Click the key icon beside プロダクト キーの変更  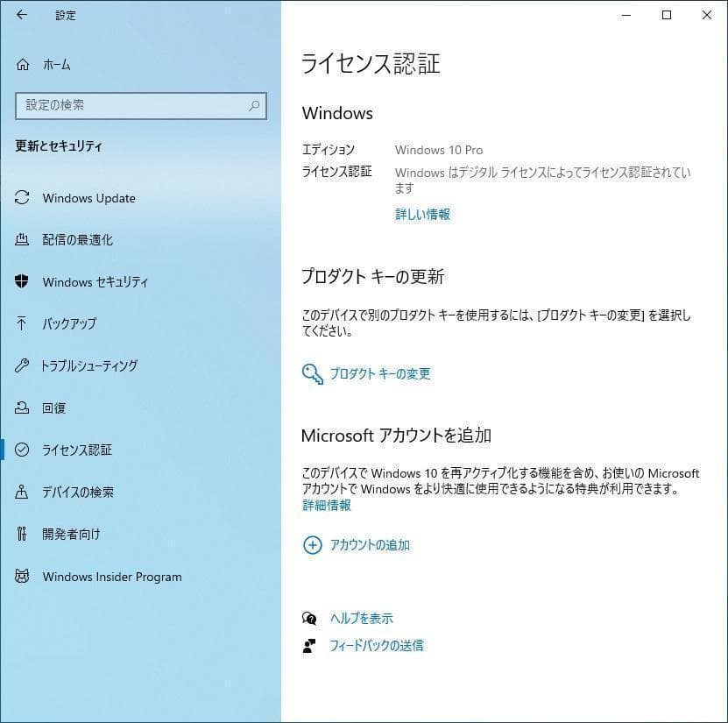click(x=311, y=373)
